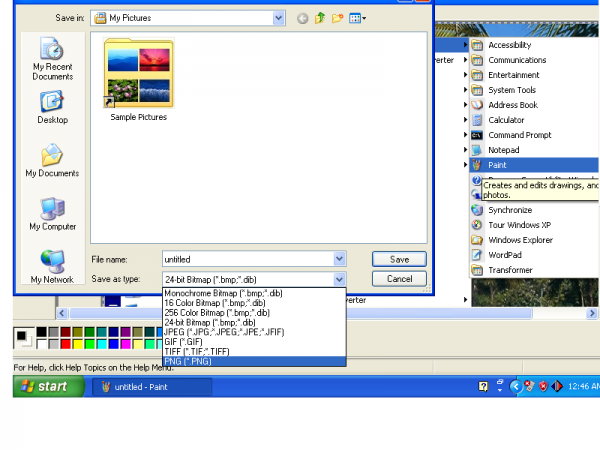
Task: Expand the Save in location dropdown
Action: click(279, 18)
